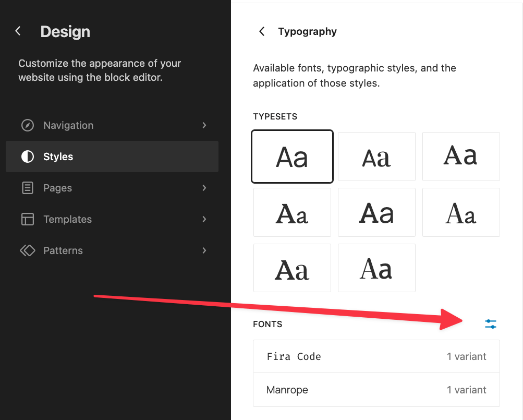
Task: Click the Patterns diamond icon
Action: coord(27,250)
